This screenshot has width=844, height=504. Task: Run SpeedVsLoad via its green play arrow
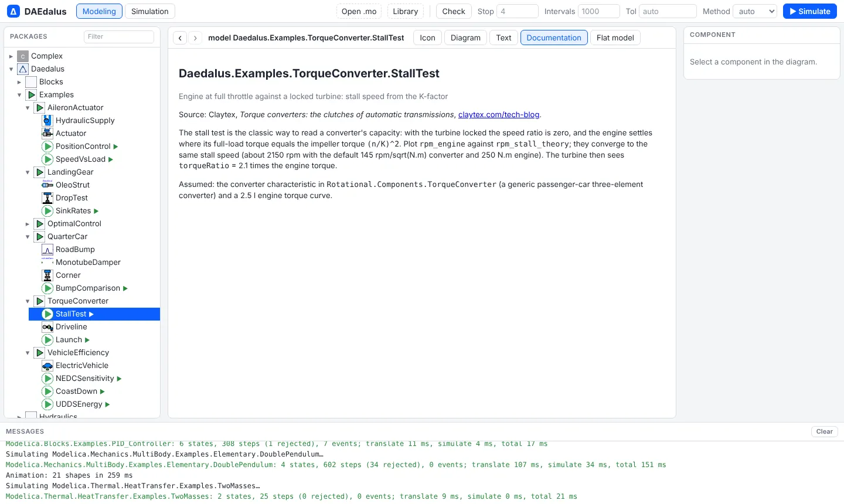111,159
